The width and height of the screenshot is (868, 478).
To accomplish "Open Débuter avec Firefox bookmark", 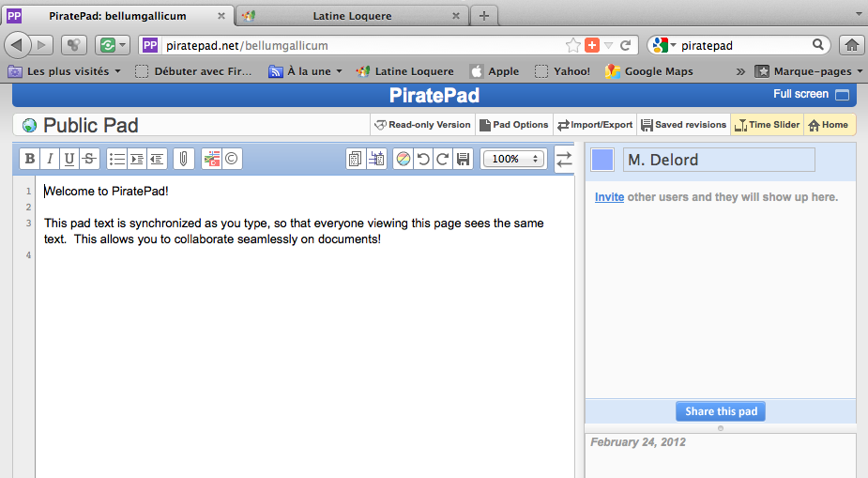I will point(193,71).
